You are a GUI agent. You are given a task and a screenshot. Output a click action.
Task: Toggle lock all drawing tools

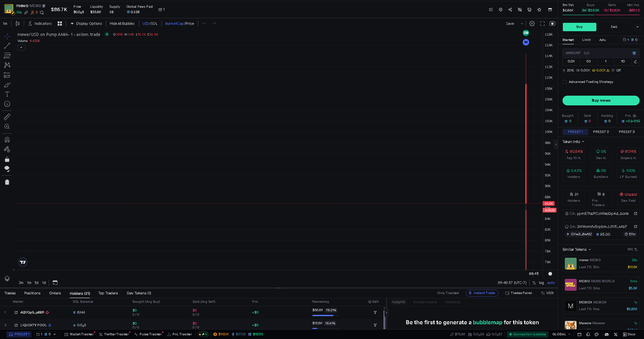tap(7, 159)
